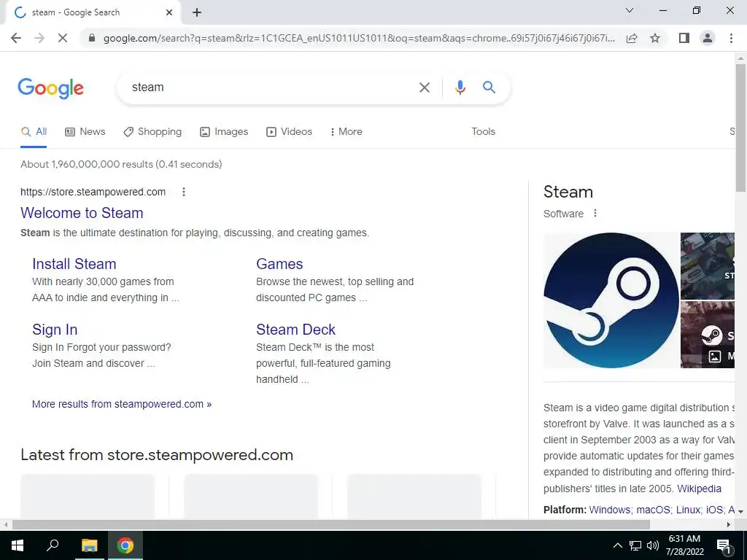
Task: Click the forward navigation arrow
Action: tap(39, 38)
